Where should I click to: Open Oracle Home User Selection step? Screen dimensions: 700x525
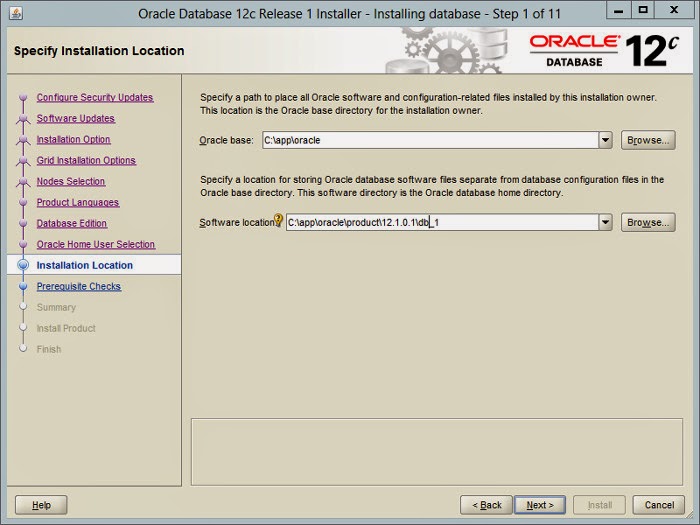[x=96, y=244]
